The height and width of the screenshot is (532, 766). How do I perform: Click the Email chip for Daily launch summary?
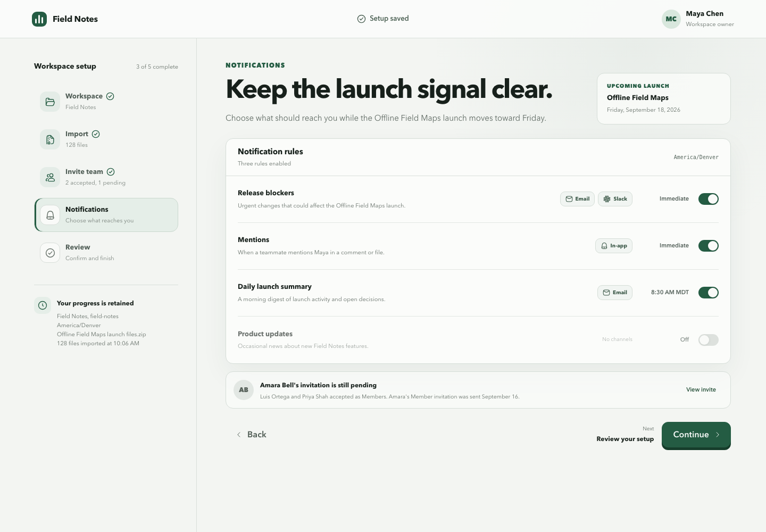(x=615, y=293)
